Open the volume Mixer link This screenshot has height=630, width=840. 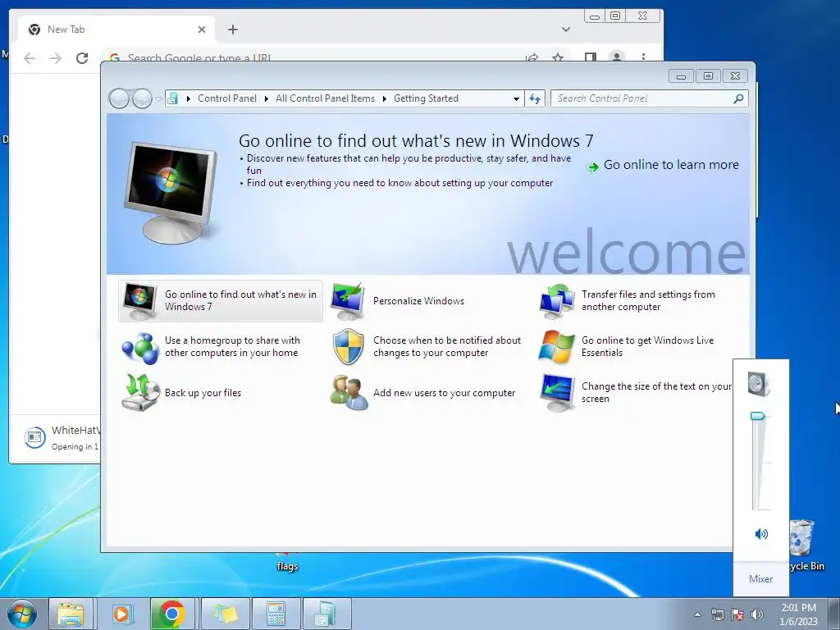pyautogui.click(x=760, y=578)
